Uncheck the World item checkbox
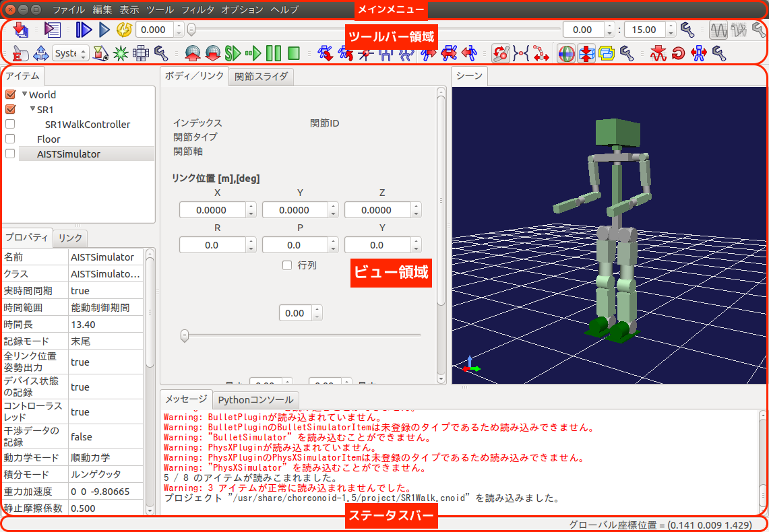Viewport: 769px width, 532px height. tap(10, 94)
